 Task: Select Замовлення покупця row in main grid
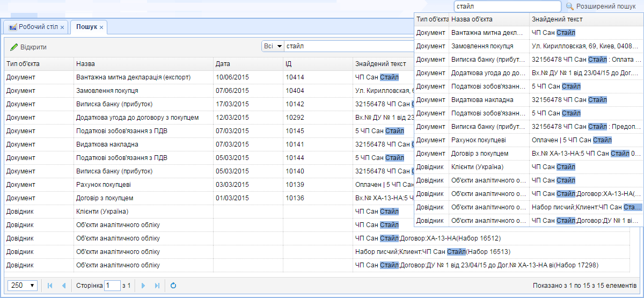point(209,91)
